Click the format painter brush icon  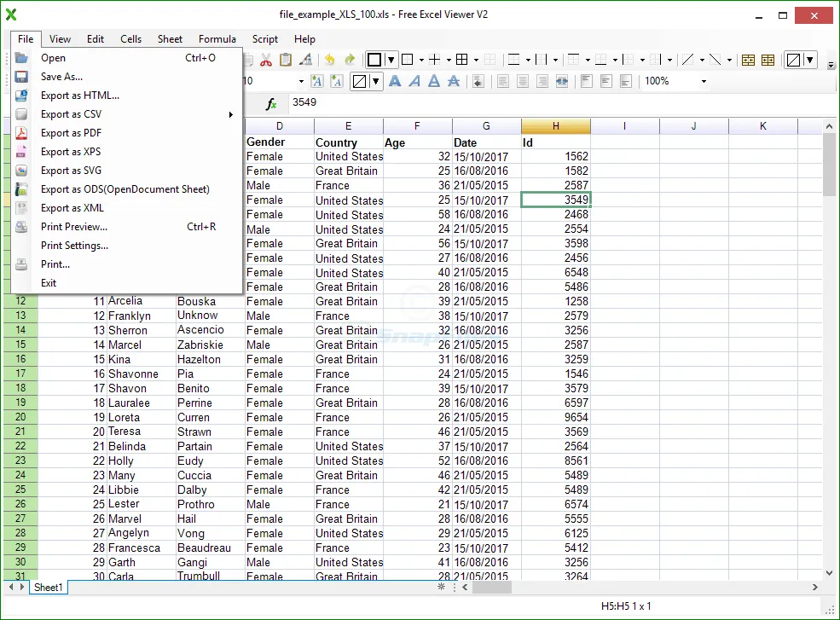[x=306, y=60]
